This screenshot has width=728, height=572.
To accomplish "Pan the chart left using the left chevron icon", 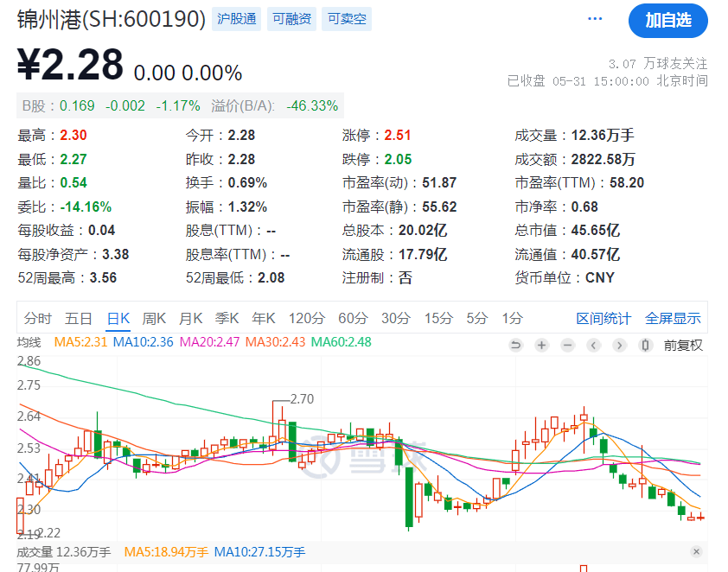I will [593, 345].
